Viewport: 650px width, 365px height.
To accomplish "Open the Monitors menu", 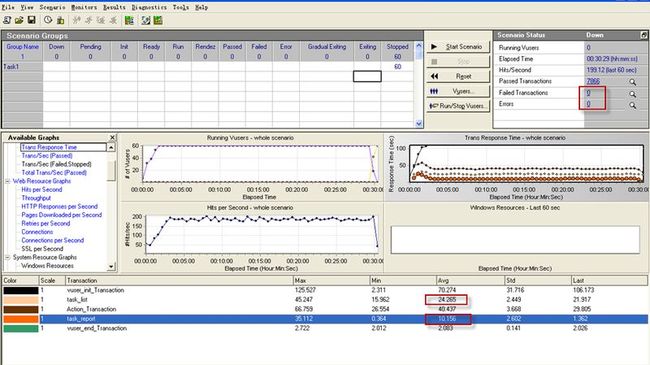I will pyautogui.click(x=84, y=7).
